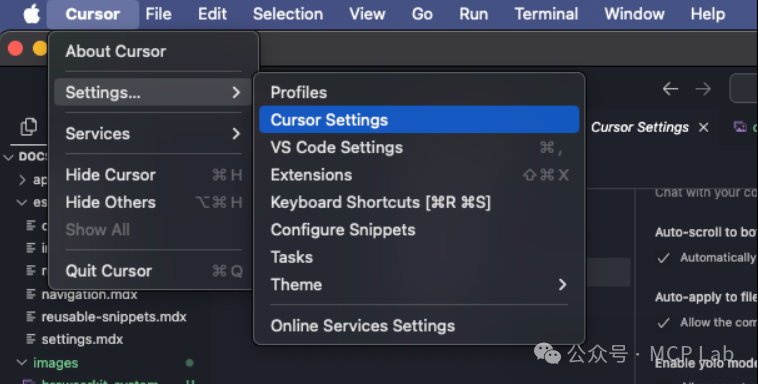Screen dimensions: 758x384
Task: Open the Edit menu
Action: click(x=212, y=14)
